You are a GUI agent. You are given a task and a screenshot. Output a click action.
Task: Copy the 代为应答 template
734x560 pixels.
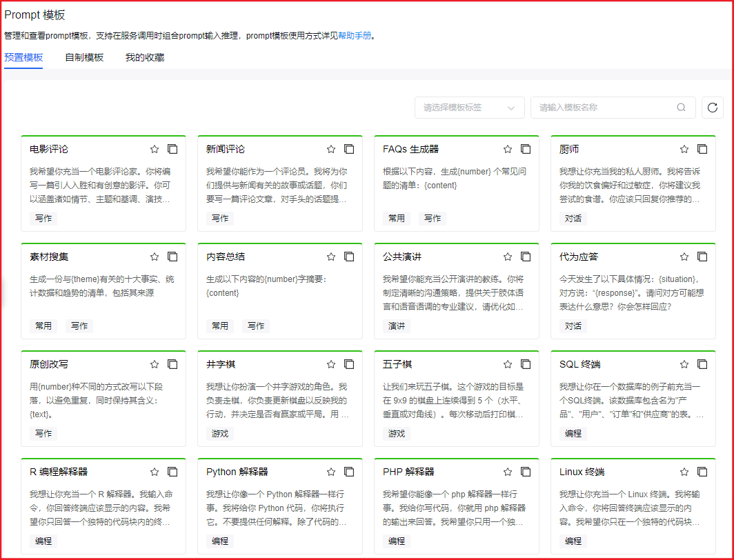tap(702, 257)
